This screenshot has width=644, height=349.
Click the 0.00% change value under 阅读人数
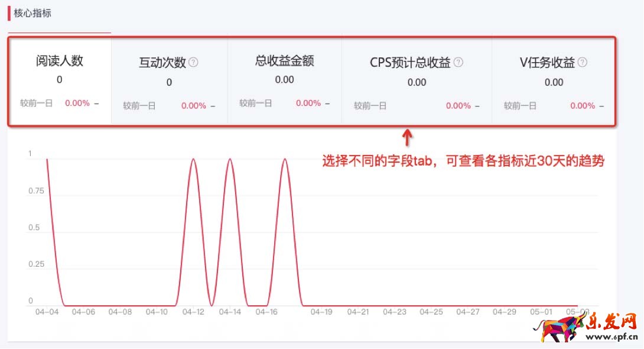(77, 103)
